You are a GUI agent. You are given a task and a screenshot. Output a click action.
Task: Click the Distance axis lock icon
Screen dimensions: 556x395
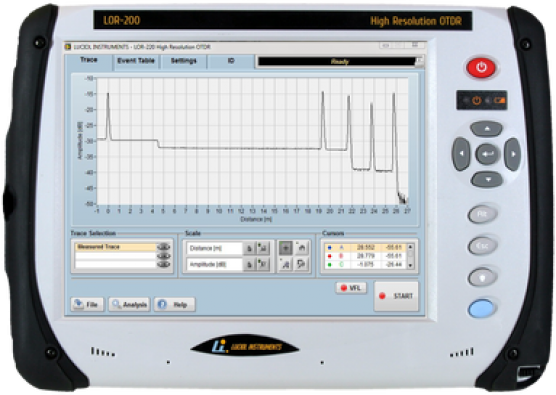pos(249,249)
